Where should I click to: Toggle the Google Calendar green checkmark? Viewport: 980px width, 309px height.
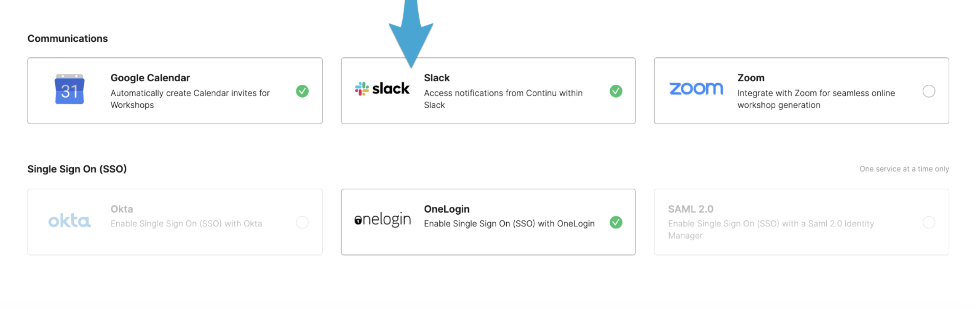(302, 91)
